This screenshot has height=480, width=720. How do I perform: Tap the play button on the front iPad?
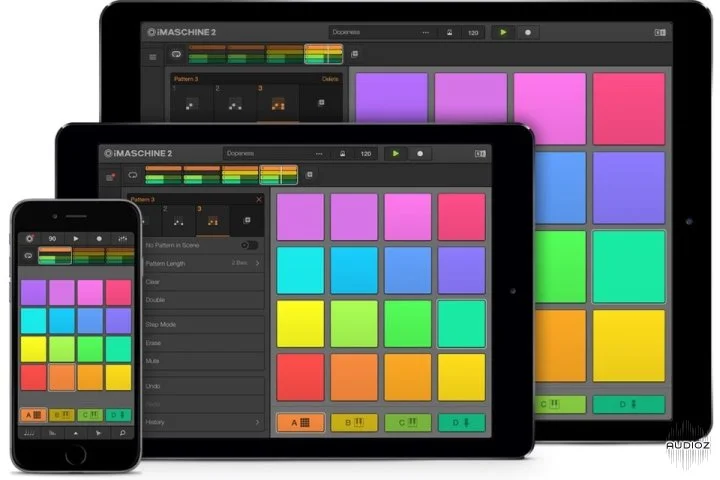point(396,153)
